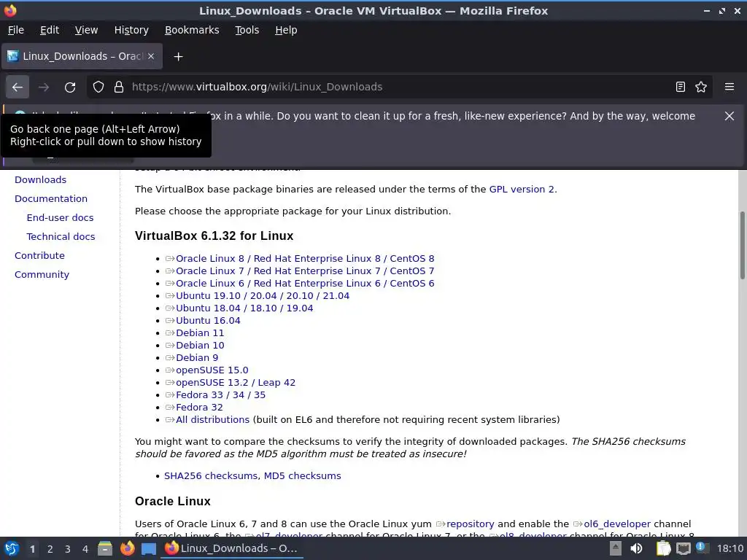The height and width of the screenshot is (560, 747).
Task: Switch to workspace 1
Action: [32, 549]
